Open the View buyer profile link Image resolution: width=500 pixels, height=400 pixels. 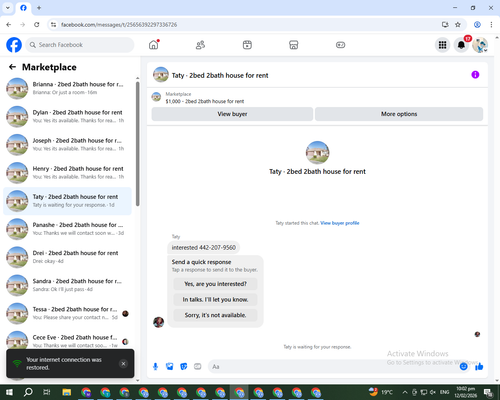(x=340, y=223)
